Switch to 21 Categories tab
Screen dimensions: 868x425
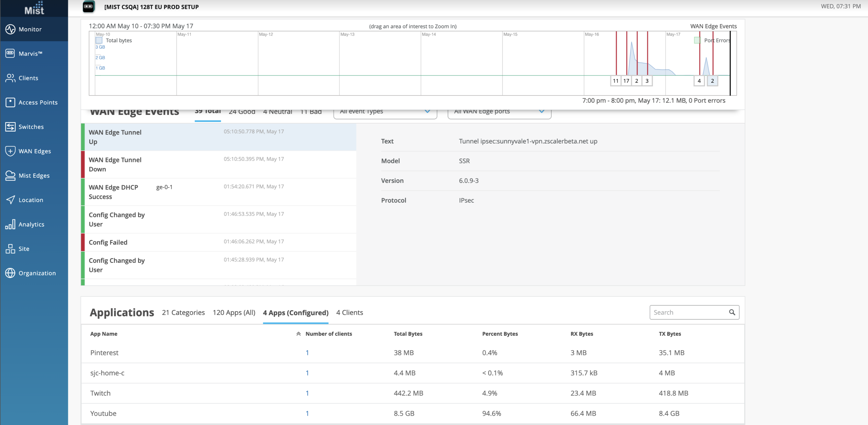[x=183, y=312]
